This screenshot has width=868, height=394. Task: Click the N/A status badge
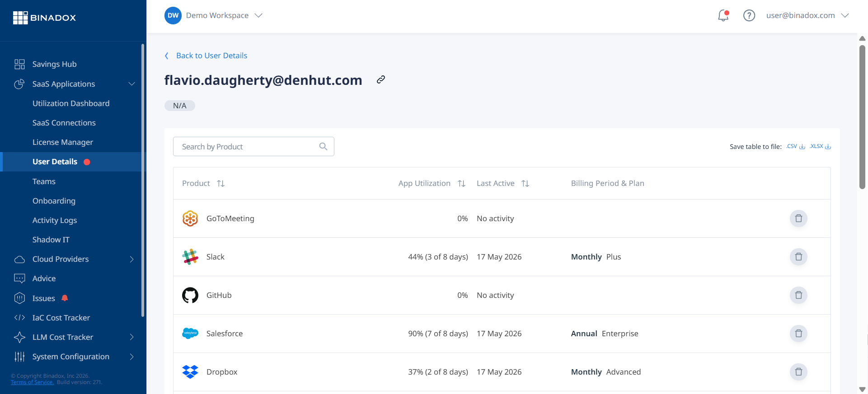click(179, 106)
